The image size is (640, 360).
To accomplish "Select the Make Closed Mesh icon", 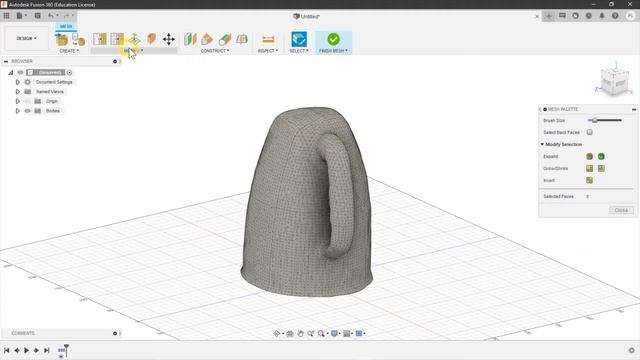I will 151,39.
